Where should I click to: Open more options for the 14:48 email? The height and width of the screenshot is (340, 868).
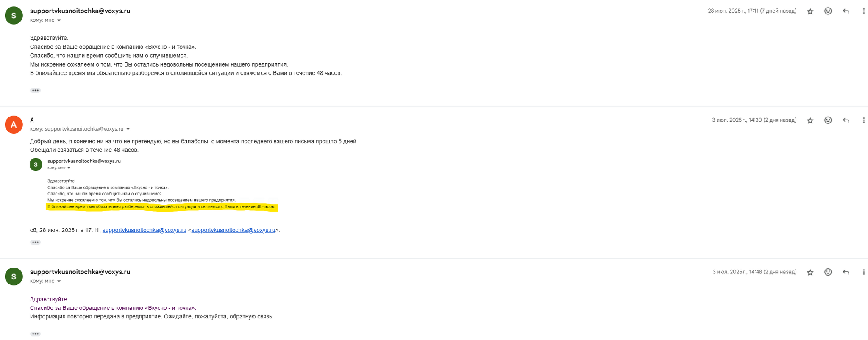(863, 272)
